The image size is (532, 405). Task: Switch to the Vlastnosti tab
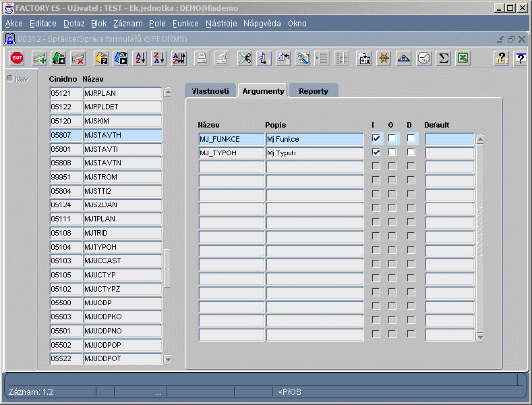click(x=210, y=90)
